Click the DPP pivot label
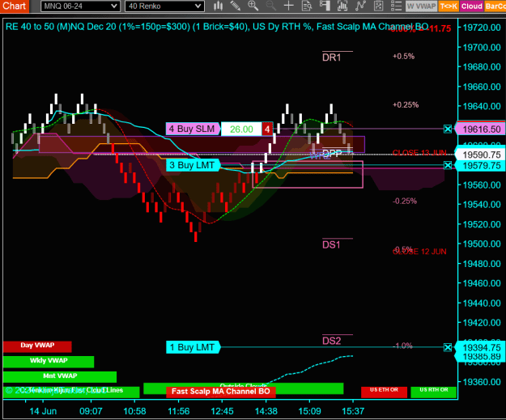 pos(332,154)
